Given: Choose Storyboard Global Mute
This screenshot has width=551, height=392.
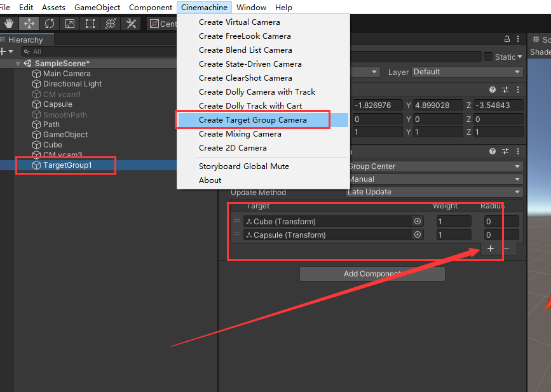Looking at the screenshot, I should coord(262,166).
